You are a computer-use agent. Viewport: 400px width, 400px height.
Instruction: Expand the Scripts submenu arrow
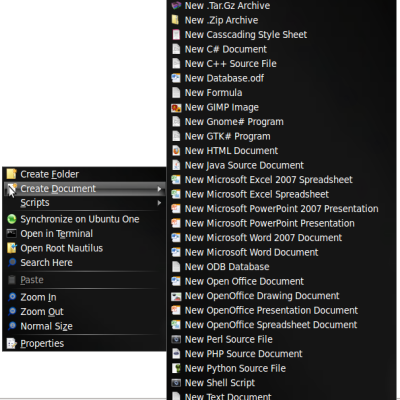pyautogui.click(x=159, y=203)
